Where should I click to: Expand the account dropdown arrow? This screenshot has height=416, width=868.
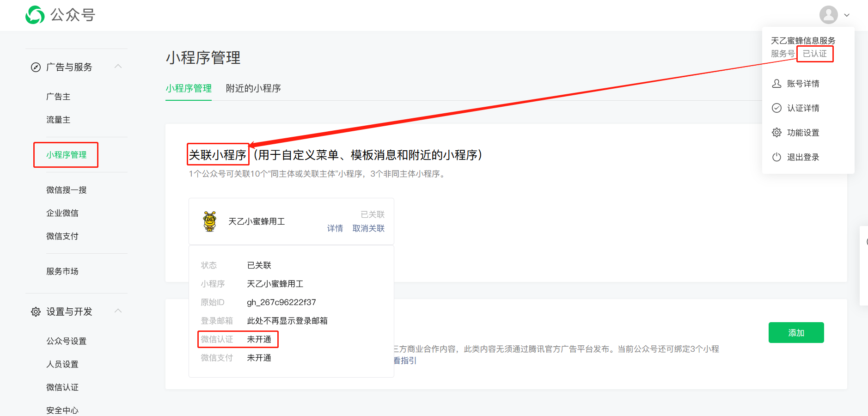(847, 15)
